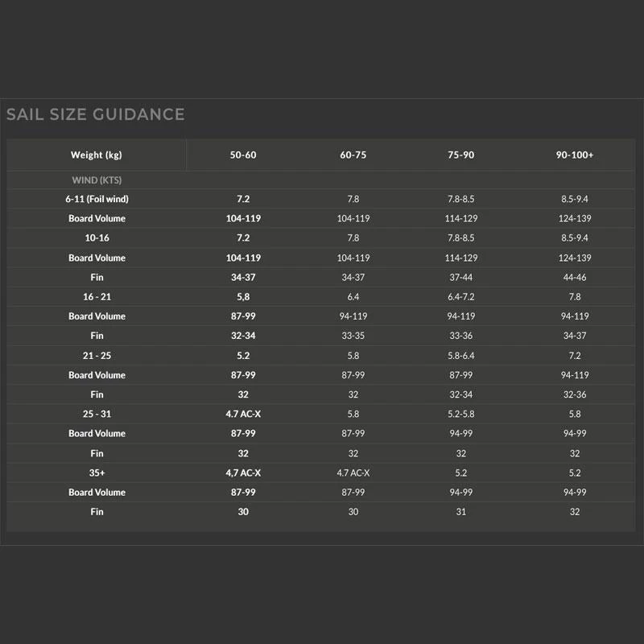Click the 75-90 weight column header
Image resolution: width=644 pixels, height=644 pixels.
(461, 155)
